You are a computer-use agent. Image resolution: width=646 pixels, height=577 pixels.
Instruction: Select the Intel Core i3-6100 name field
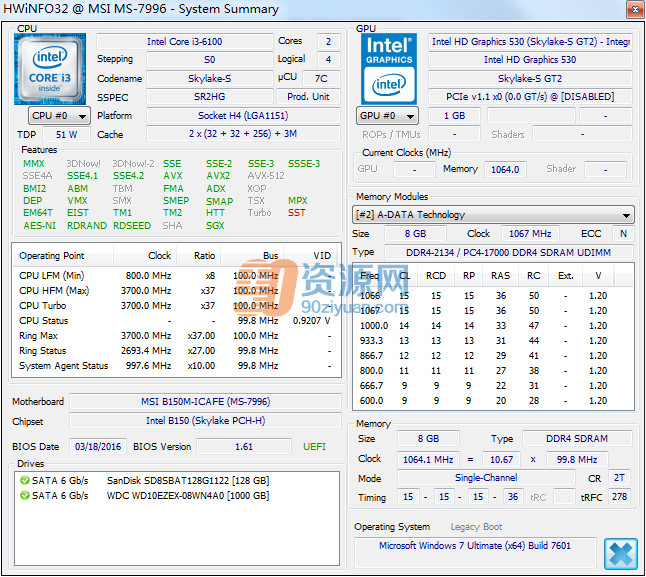pos(185,42)
